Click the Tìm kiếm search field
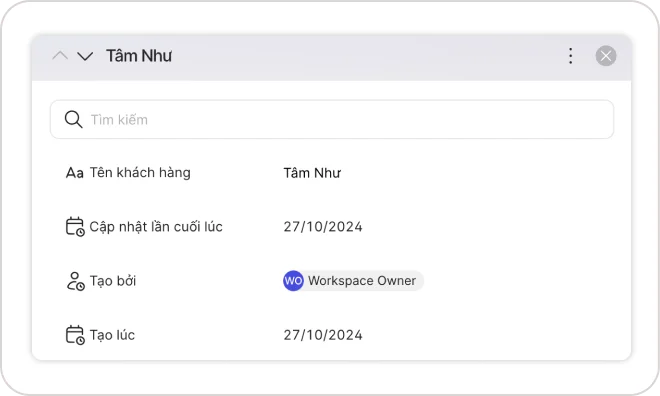Image resolution: width=660 pixels, height=396 pixels. [332, 120]
